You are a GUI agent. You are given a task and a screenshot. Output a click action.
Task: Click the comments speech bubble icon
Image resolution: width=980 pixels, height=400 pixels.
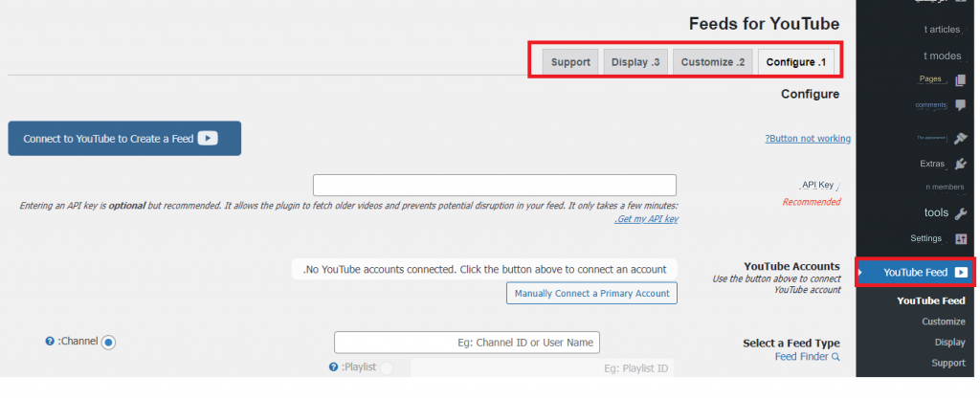pos(961,105)
